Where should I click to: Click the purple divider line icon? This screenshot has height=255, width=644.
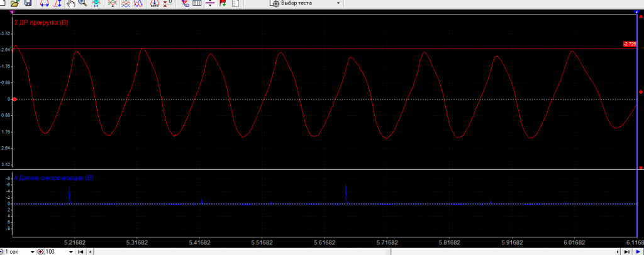210,3
